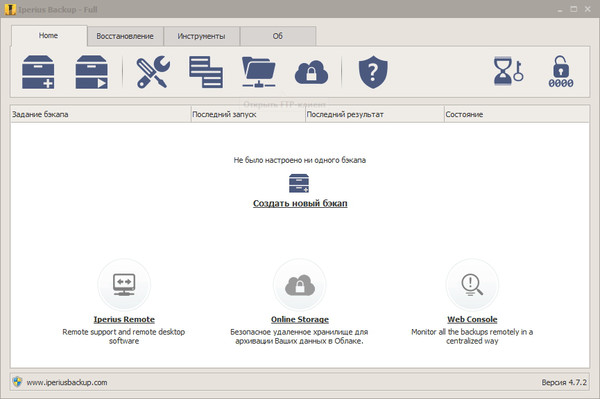The image size is (600, 399).
Task: Maximize the Iperius Backup window
Action: coord(574,9)
